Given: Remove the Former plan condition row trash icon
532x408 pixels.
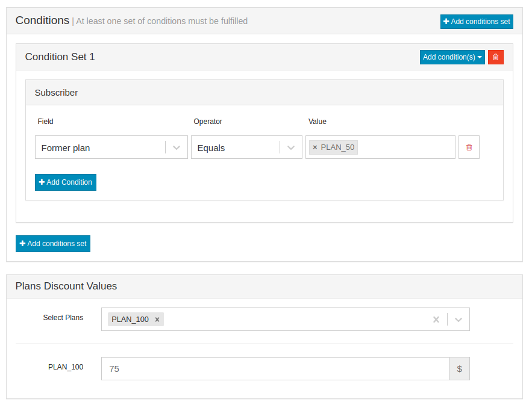Looking at the screenshot, I should (469, 147).
